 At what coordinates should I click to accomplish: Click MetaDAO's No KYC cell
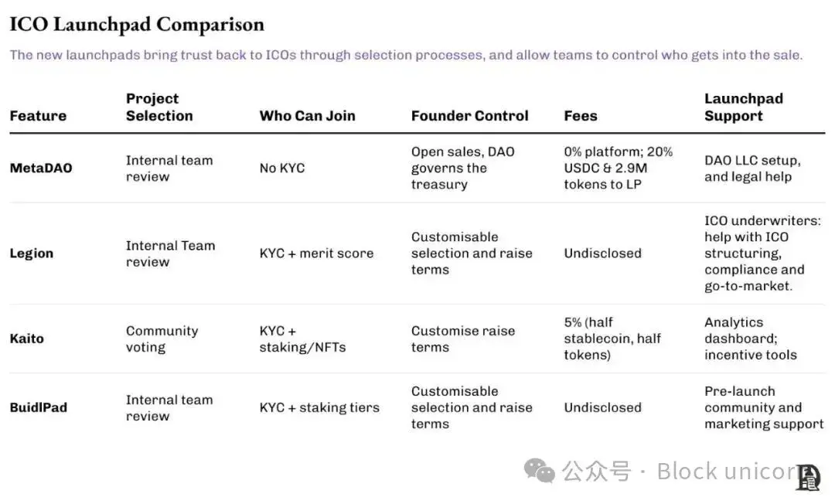click(282, 168)
